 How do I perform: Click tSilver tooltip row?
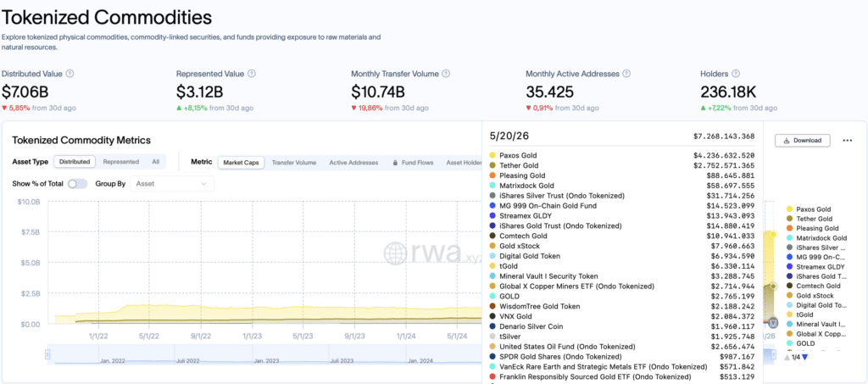click(x=621, y=337)
